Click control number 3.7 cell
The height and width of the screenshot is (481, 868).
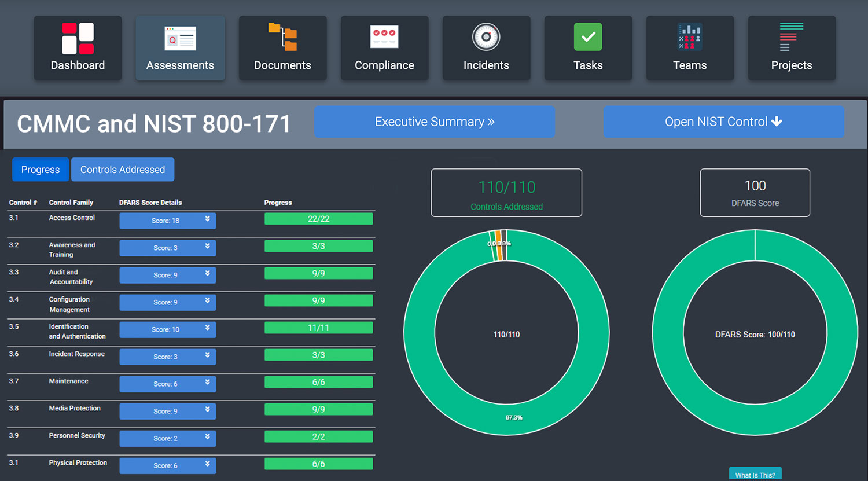tap(14, 381)
